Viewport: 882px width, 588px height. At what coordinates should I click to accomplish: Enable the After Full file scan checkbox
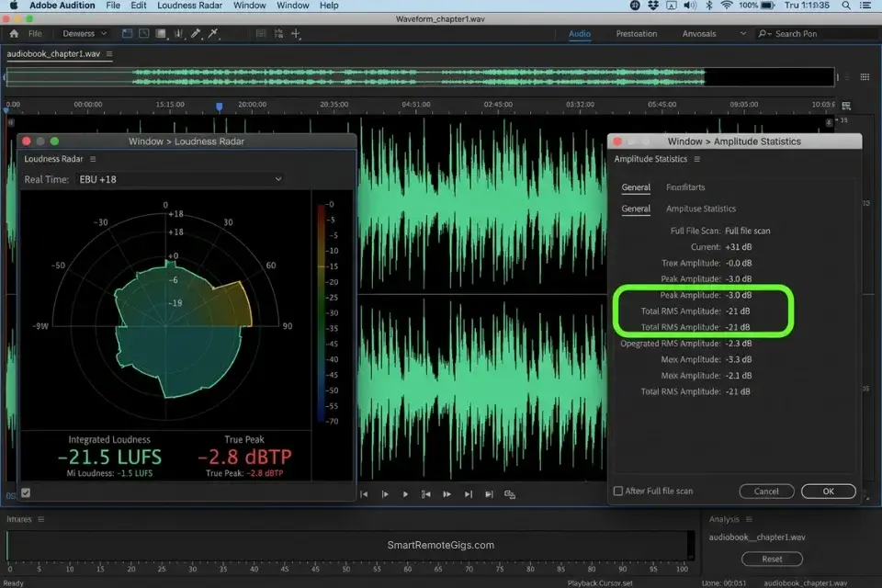click(618, 492)
